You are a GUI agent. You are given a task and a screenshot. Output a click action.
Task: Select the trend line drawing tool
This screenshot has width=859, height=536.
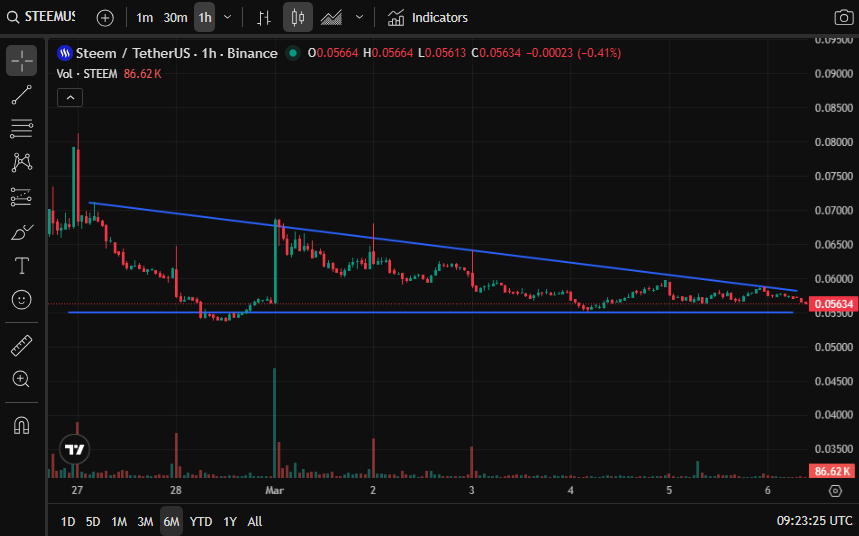click(x=21, y=95)
